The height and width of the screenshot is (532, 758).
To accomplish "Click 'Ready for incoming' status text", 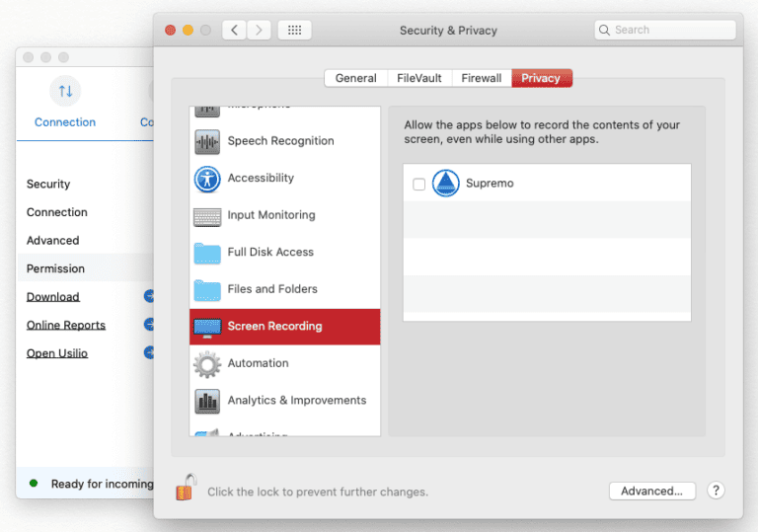I will 102,484.
